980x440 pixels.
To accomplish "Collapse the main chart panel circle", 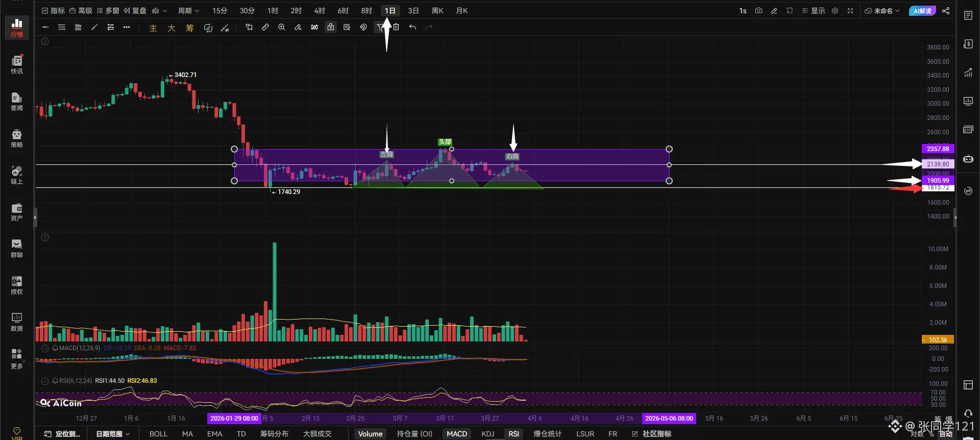I will coord(45,41).
